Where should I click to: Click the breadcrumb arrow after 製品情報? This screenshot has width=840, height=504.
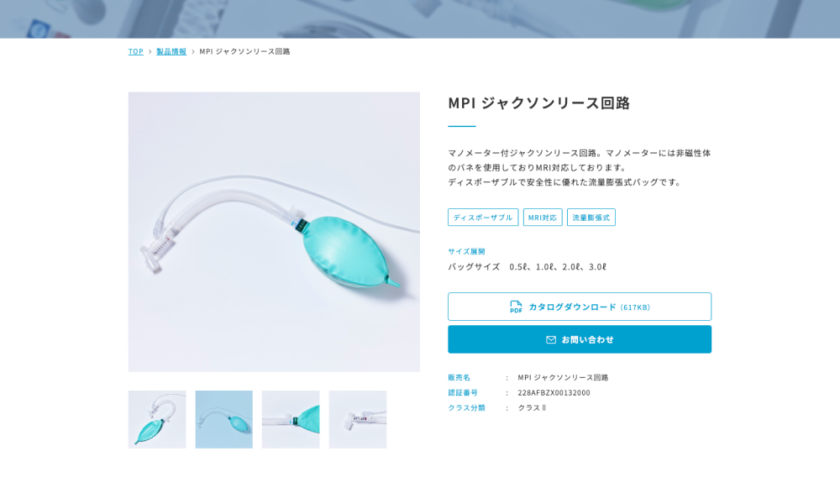pos(193,52)
